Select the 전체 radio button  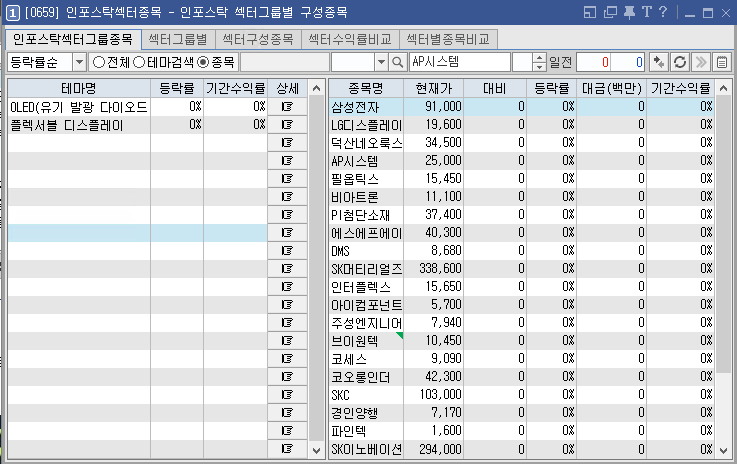(x=99, y=62)
